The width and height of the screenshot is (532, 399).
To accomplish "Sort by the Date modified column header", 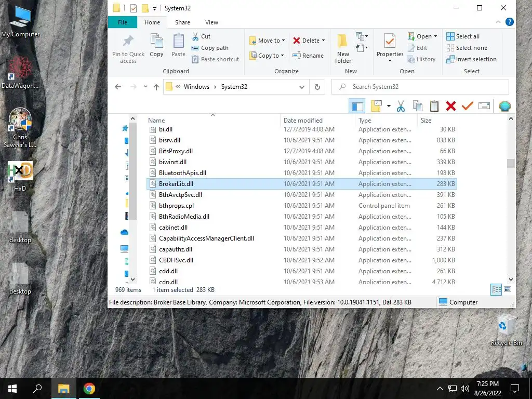I will pyautogui.click(x=318, y=121).
